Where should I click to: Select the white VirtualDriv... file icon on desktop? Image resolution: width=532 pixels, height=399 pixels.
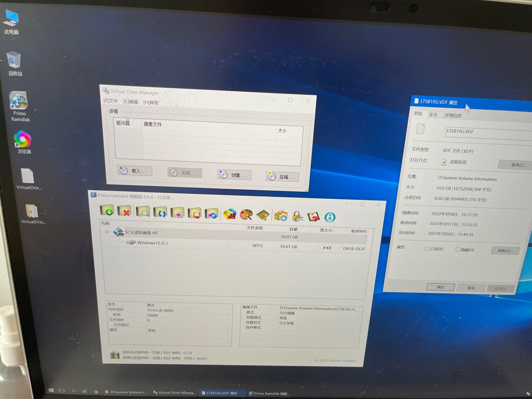(29, 179)
